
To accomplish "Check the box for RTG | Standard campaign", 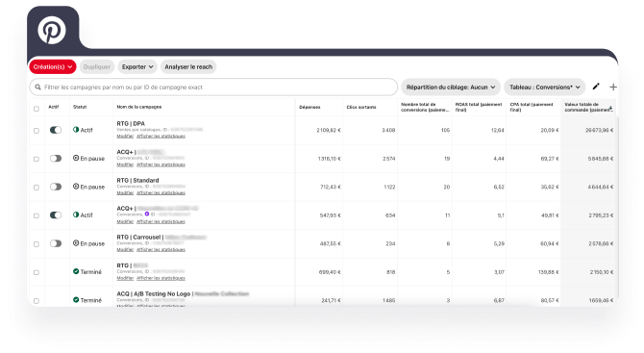I will pos(37,188).
